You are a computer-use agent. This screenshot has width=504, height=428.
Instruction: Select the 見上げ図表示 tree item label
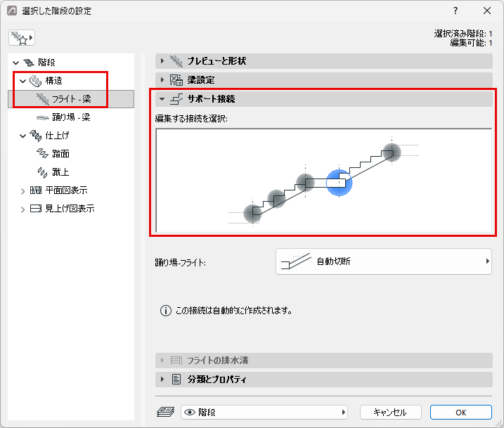pyautogui.click(x=70, y=209)
